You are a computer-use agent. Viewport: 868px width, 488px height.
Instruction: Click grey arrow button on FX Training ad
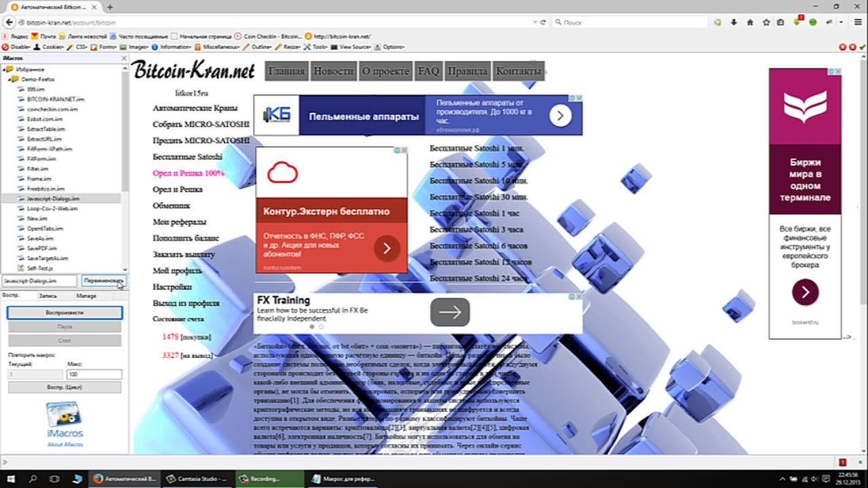tap(450, 312)
